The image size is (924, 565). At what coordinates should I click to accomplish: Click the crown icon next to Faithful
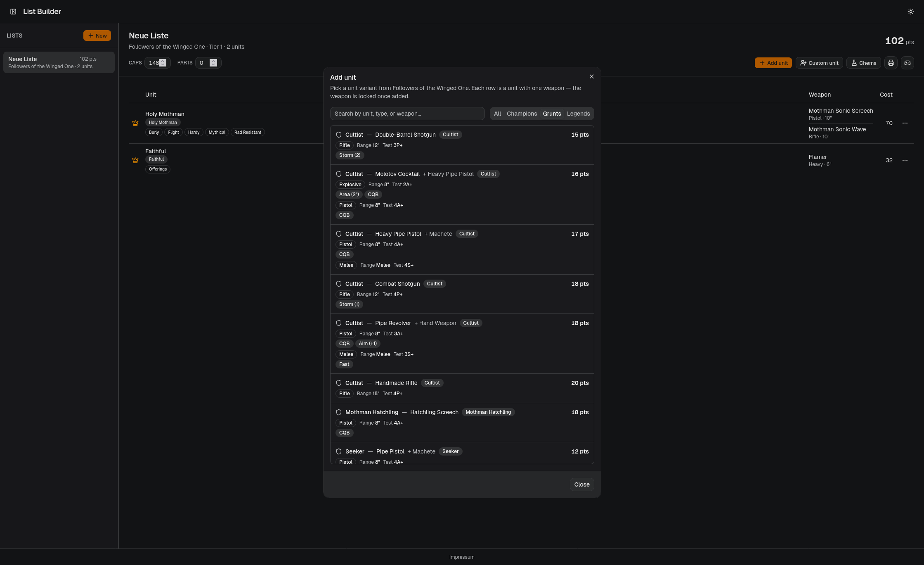point(135,160)
